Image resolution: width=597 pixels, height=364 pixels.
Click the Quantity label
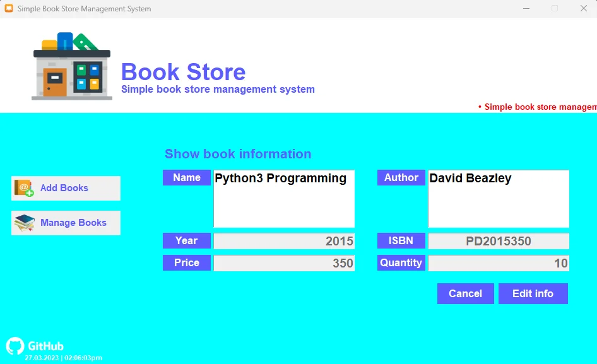point(401,262)
